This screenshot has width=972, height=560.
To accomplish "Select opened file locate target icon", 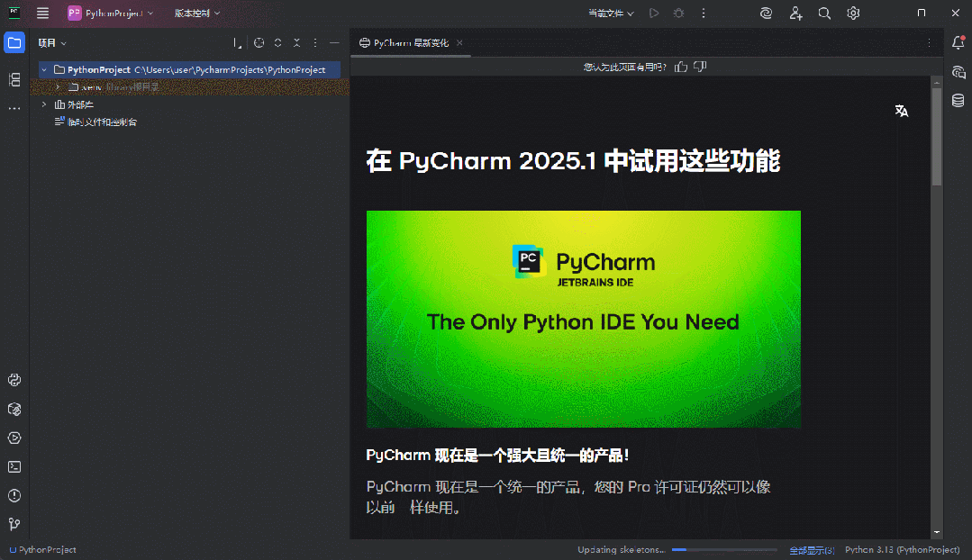I will coord(259,42).
